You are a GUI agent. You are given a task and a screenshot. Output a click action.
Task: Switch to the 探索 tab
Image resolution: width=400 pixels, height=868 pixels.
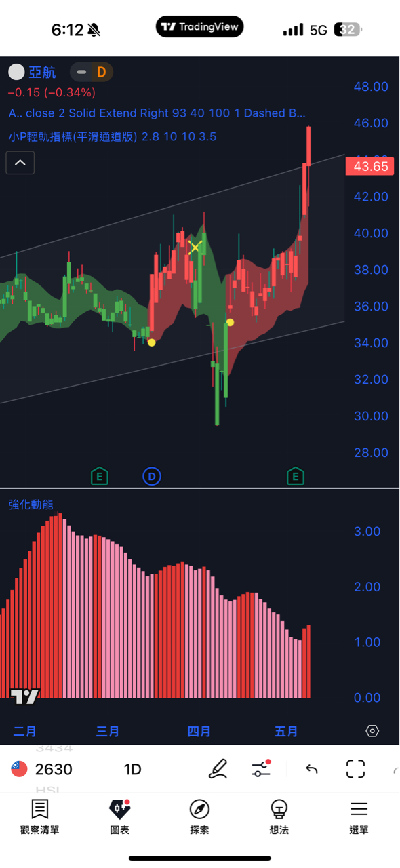point(199,816)
